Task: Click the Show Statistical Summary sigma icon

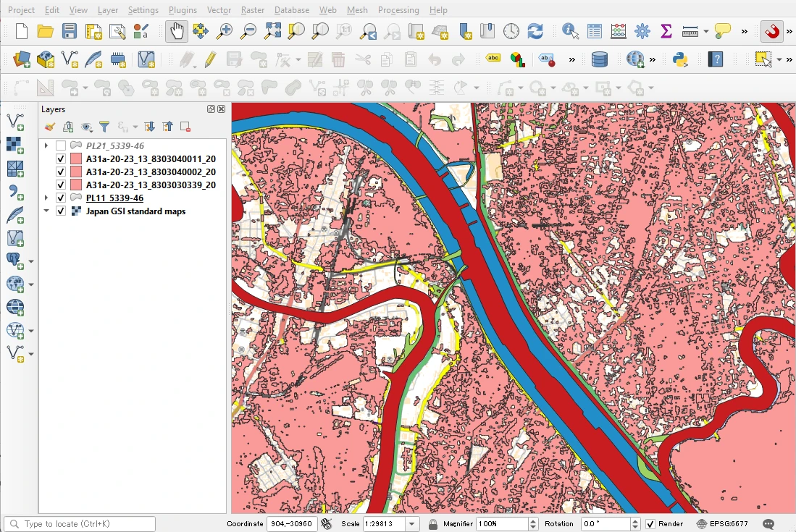Action: pyautogui.click(x=666, y=32)
